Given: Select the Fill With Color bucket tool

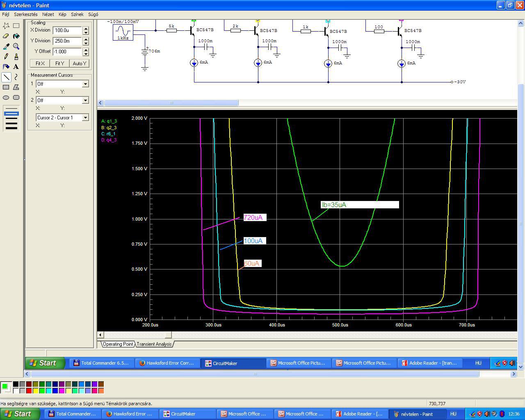Looking at the screenshot, I should point(16,36).
